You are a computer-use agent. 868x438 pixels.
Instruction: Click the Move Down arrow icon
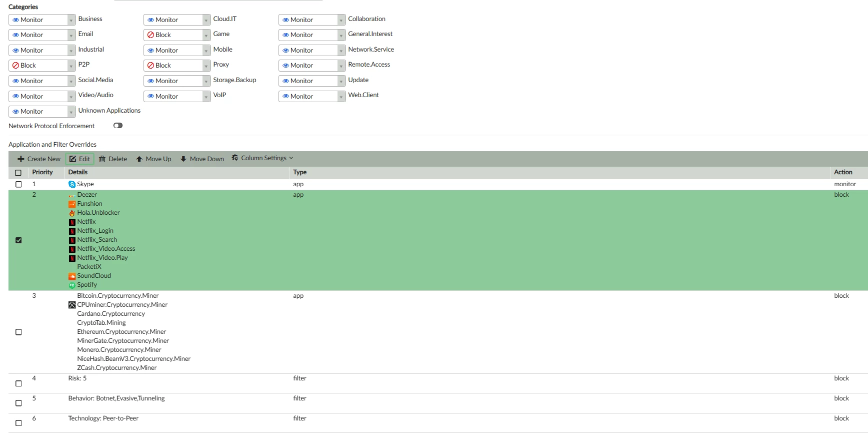pos(183,159)
